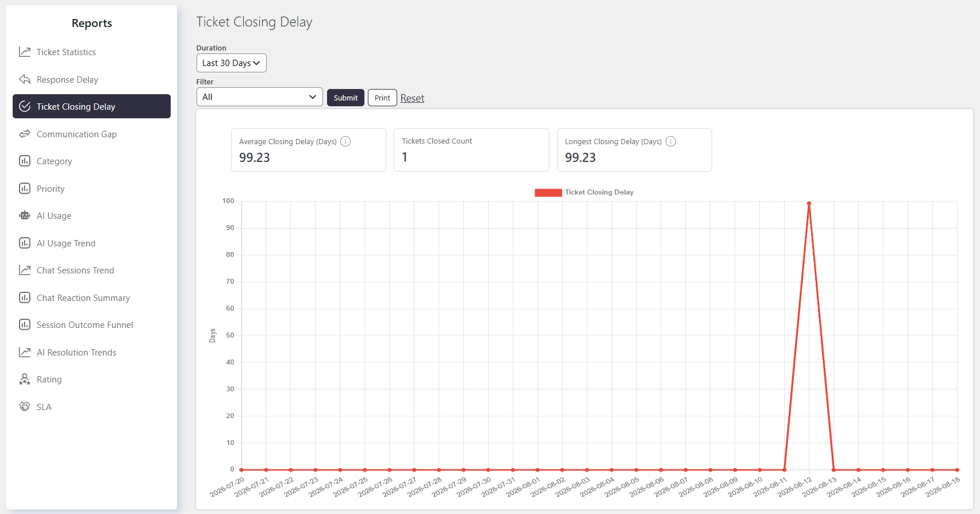Click the Chat Reaction Summary chart icon
Image resolution: width=980 pixels, height=514 pixels.
25,297
